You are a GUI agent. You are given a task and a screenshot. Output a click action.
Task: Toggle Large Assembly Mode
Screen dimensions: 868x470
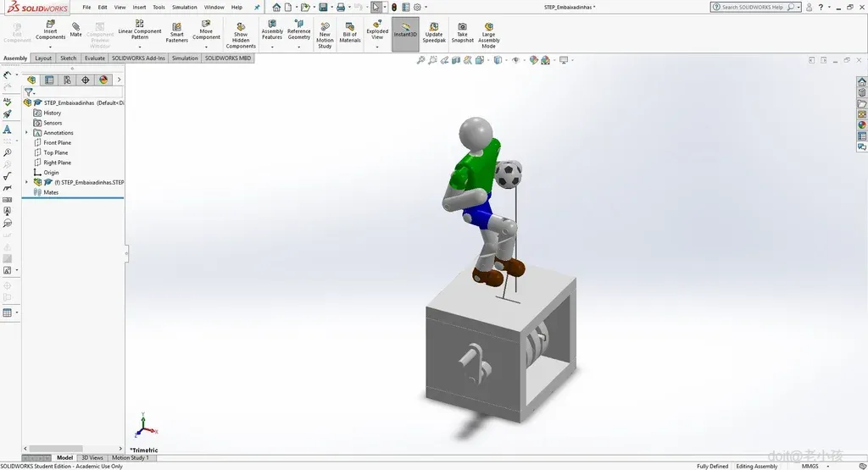click(x=489, y=35)
